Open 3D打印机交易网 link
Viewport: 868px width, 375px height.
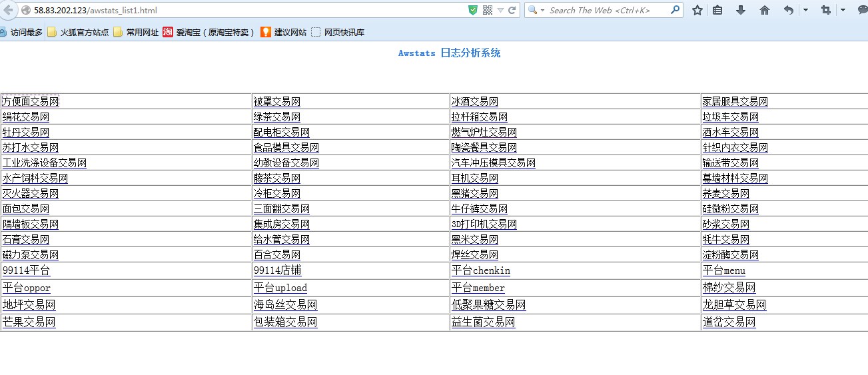coord(484,224)
